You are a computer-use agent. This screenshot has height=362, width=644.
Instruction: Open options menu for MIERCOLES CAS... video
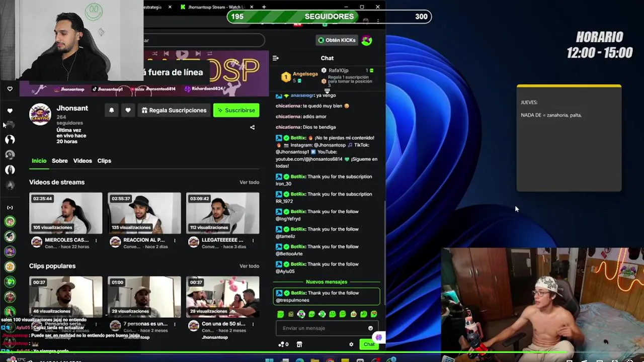pyautogui.click(x=96, y=240)
